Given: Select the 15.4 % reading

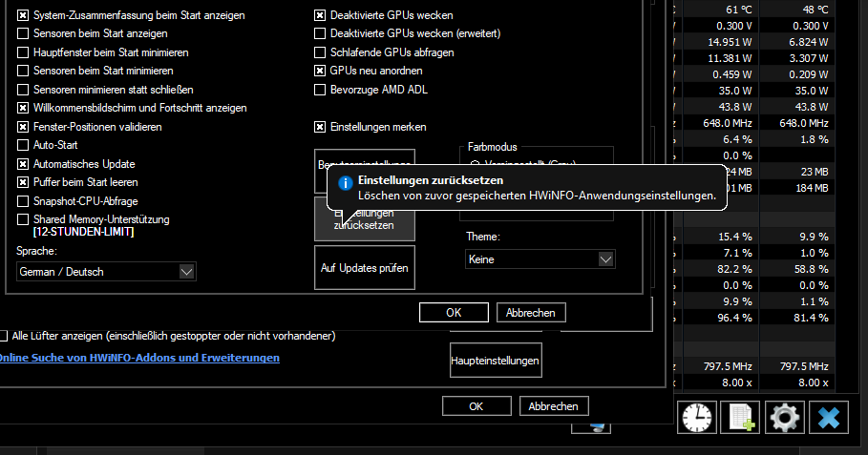Looking at the screenshot, I should pyautogui.click(x=735, y=237).
